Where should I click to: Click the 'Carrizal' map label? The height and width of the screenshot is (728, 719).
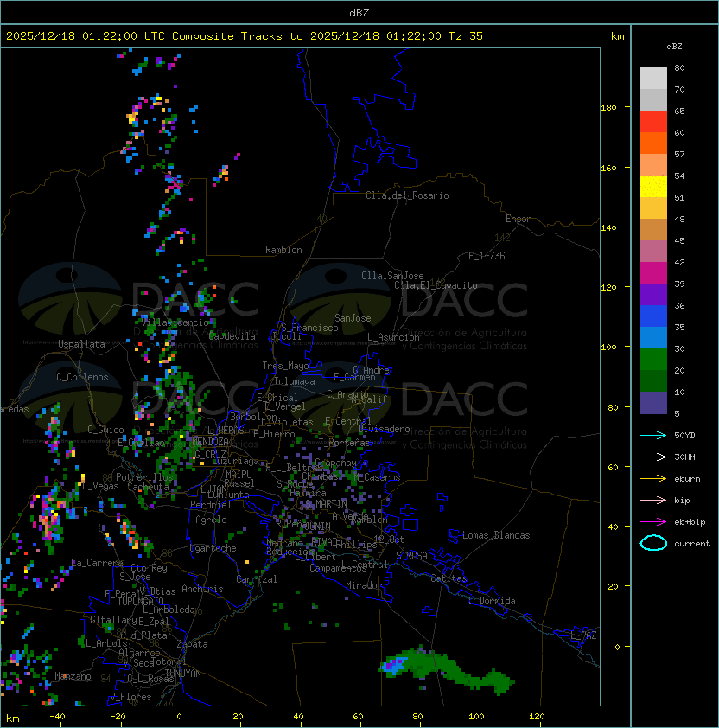click(x=256, y=579)
